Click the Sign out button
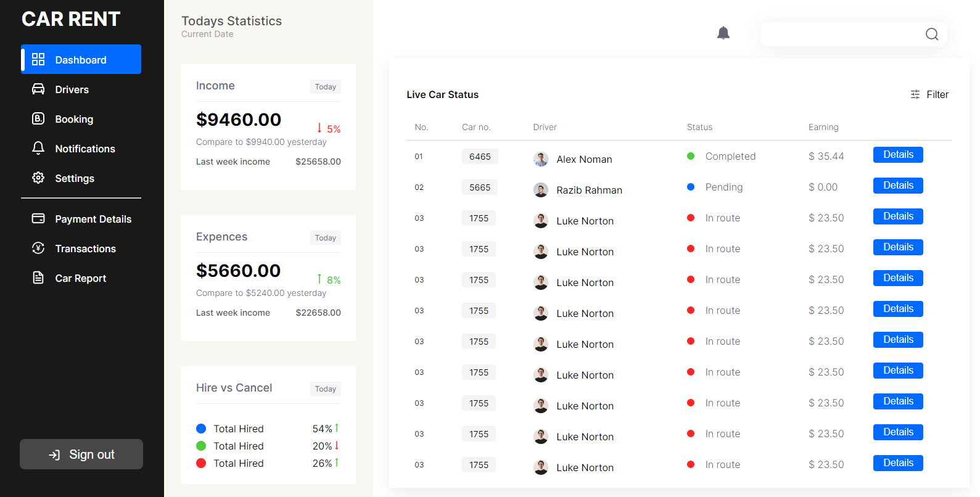Image resolution: width=980 pixels, height=497 pixels. pos(81,454)
